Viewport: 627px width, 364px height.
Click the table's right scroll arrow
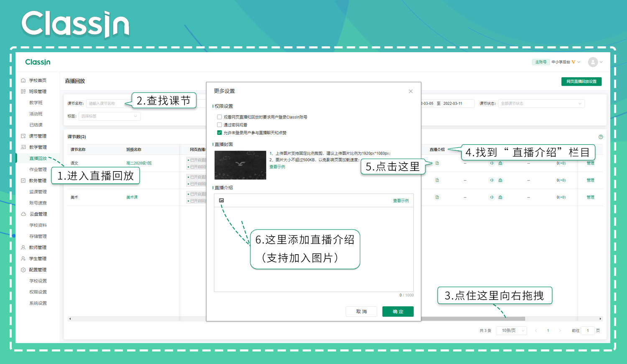(x=600, y=319)
